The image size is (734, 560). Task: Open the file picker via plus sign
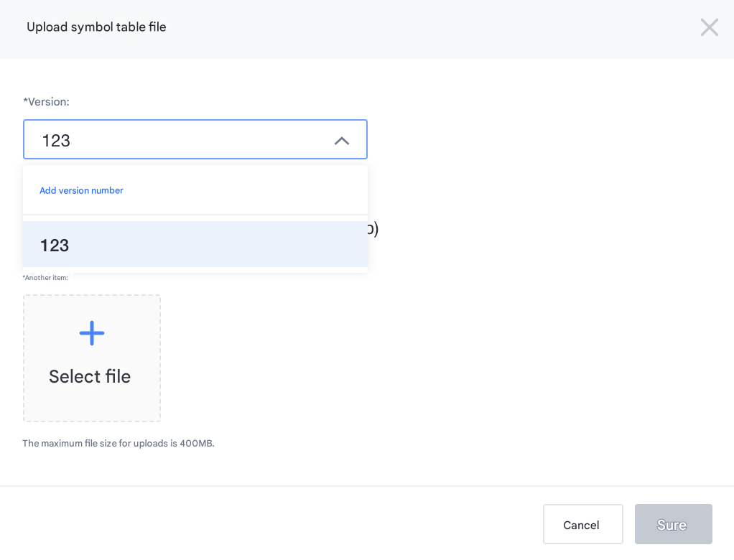[92, 333]
